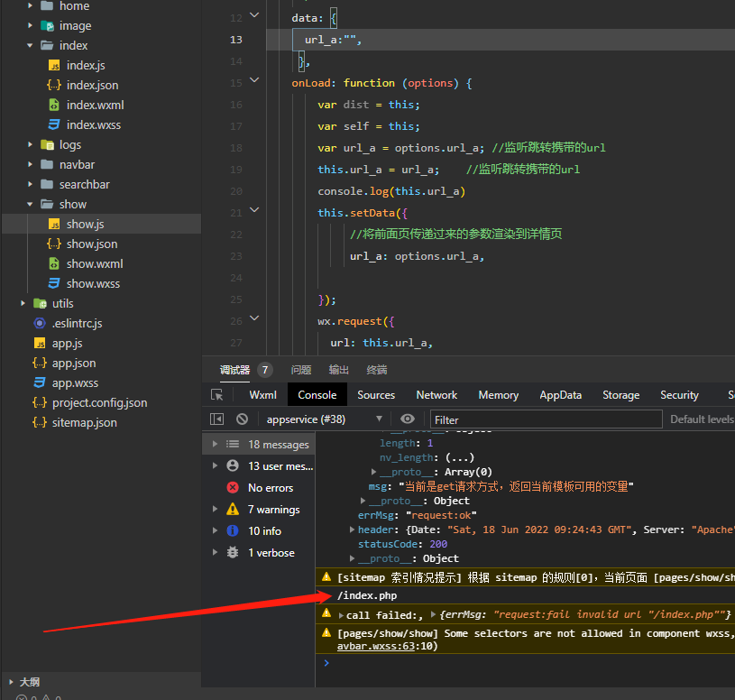The width and height of the screenshot is (735, 700).
Task: Expand the 18 messages group
Action: tap(215, 444)
